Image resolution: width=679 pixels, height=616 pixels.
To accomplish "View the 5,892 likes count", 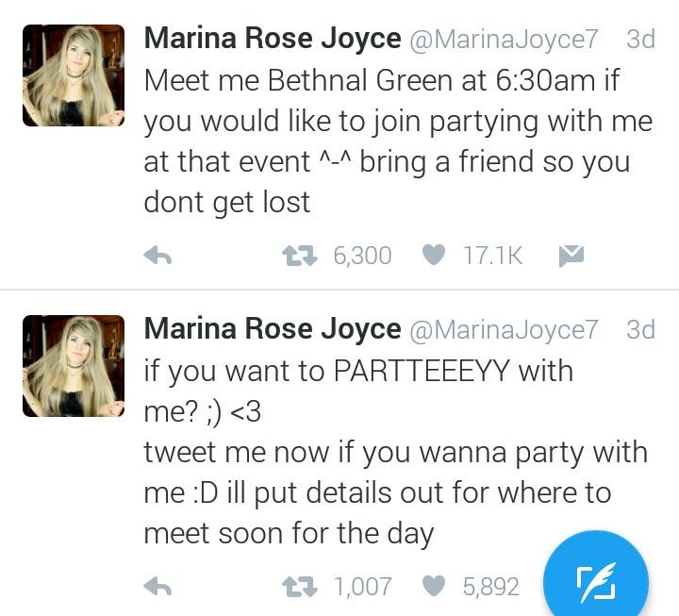I will click(490, 587).
